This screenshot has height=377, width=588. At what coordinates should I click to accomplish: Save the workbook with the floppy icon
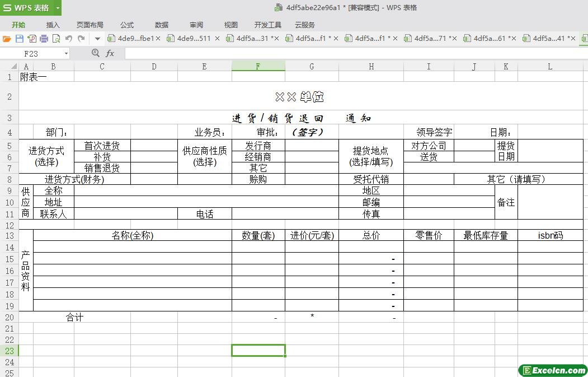click(19, 38)
